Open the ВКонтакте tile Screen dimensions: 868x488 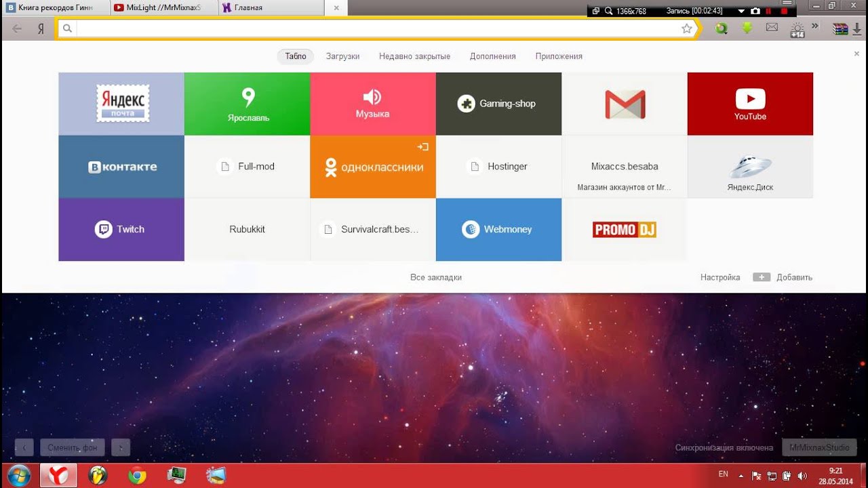point(121,167)
